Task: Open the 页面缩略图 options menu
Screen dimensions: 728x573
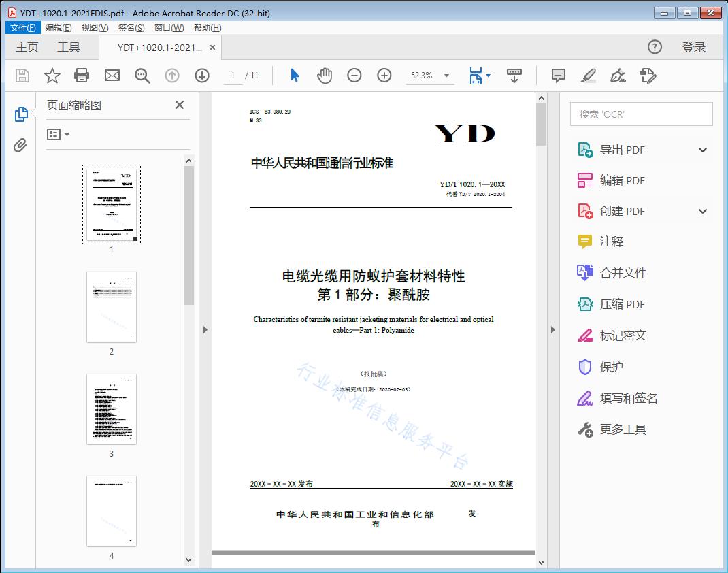Action: [x=56, y=134]
